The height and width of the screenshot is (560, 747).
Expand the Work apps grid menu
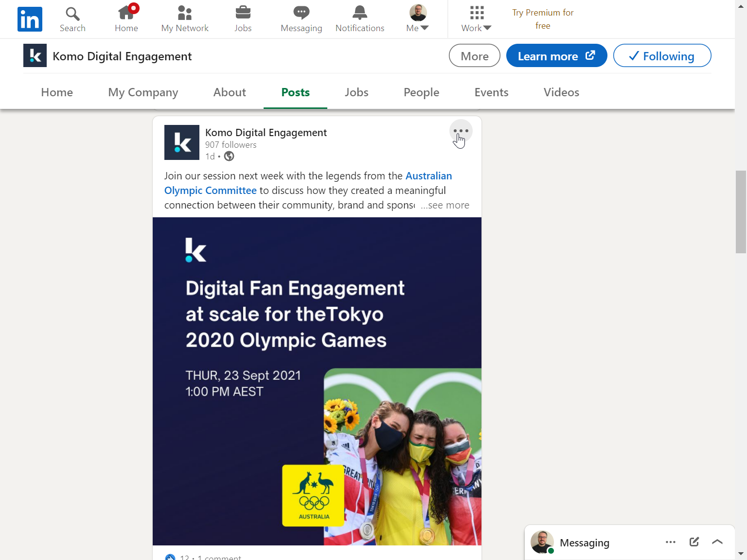477,19
